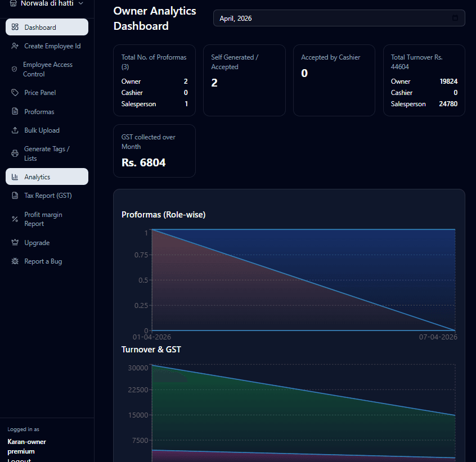Click the Dashboard grid icon in sidebar
This screenshot has height=462, width=476.
(x=15, y=27)
